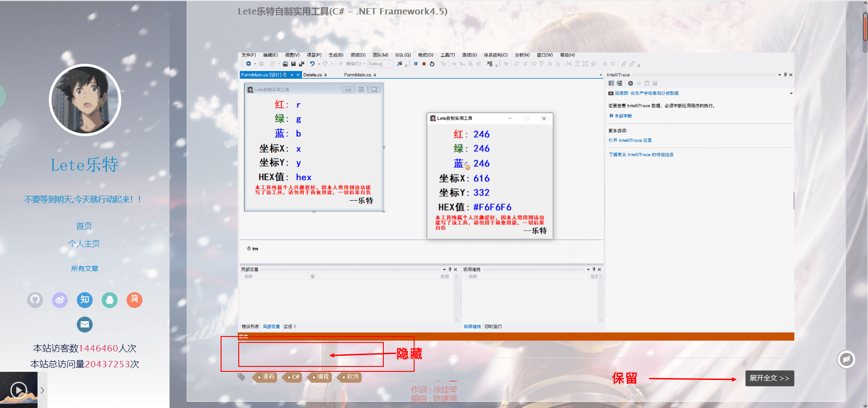
Task: Open the IntelliTrace settings gear icon
Action: click(x=630, y=83)
